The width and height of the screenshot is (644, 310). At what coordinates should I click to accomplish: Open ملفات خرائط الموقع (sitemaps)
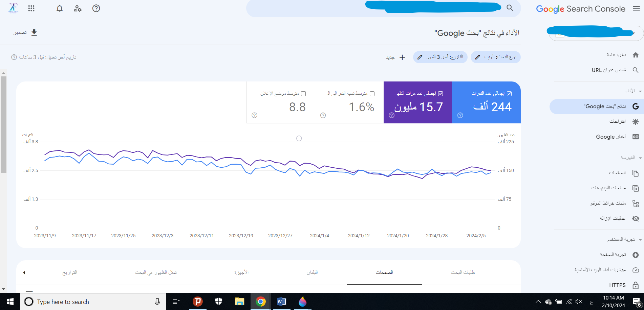tap(608, 203)
